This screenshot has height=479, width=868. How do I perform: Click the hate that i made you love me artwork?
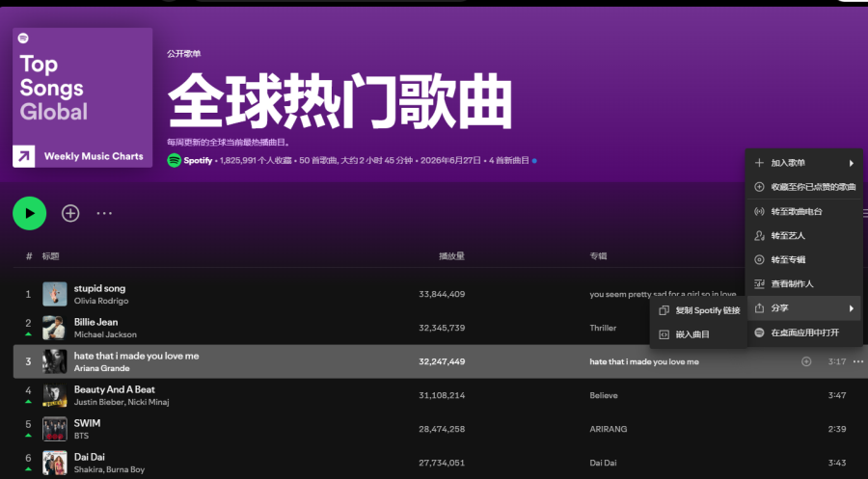(x=55, y=361)
